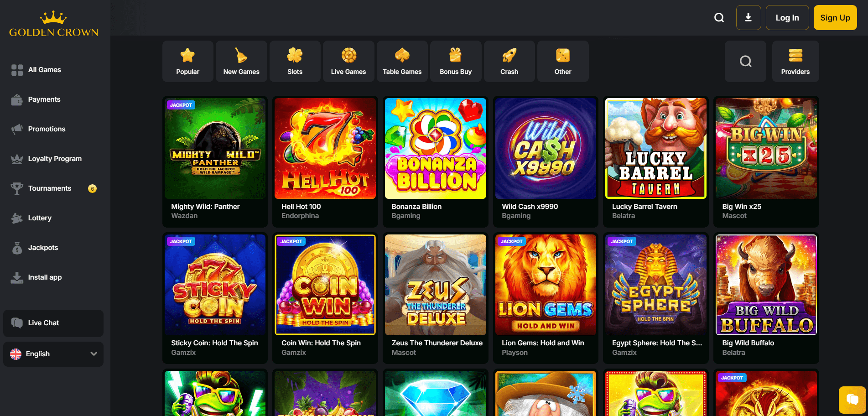Click the yellow Sign Up button
The width and height of the screenshot is (868, 416).
835,18
